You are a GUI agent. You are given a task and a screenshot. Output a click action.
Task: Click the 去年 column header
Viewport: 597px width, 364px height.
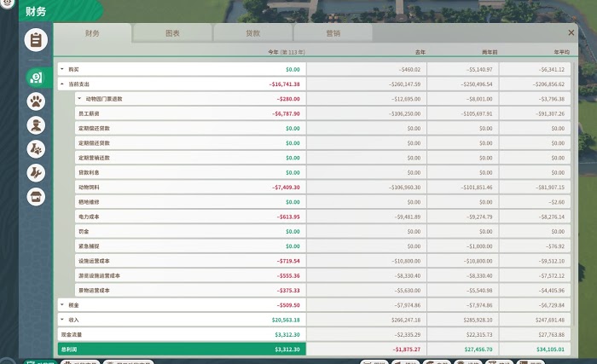420,52
